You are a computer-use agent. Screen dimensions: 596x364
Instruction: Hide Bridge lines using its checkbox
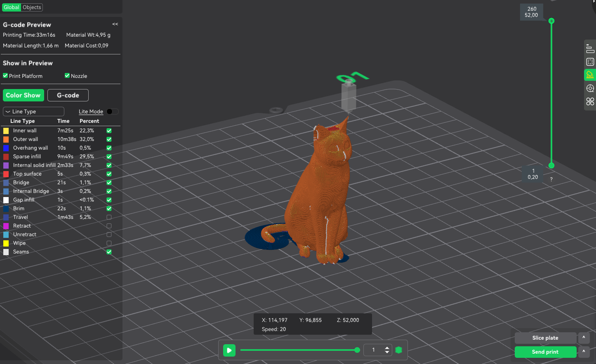tap(109, 183)
